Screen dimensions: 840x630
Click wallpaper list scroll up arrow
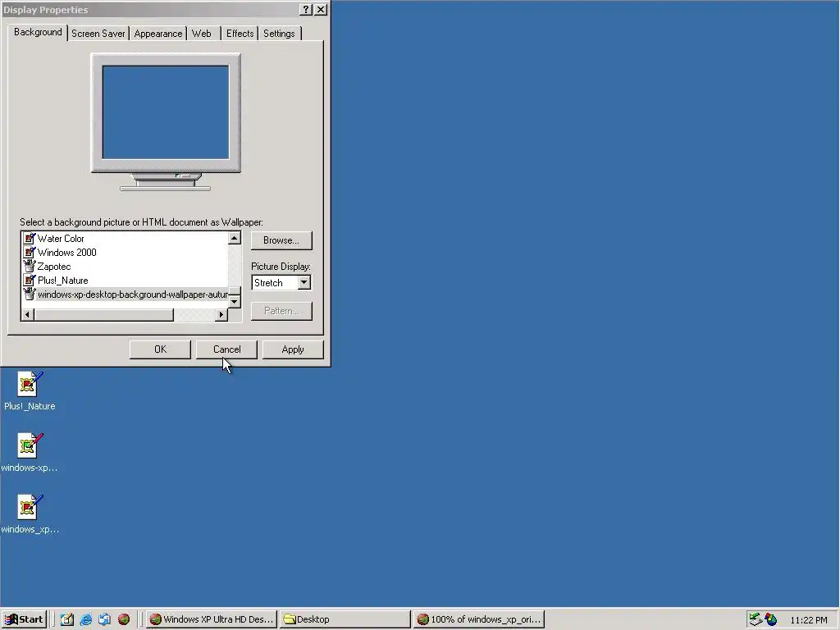pos(234,238)
